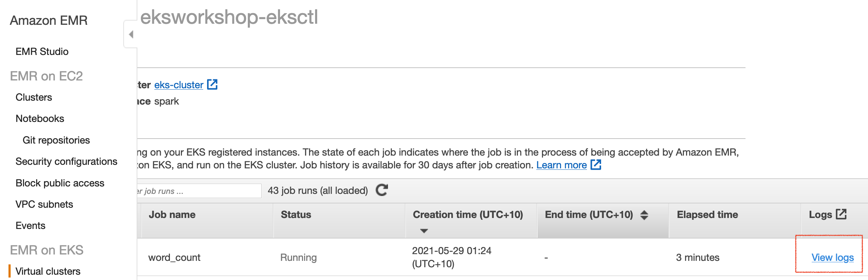
Task: Navigate to VPC subnets
Action: tap(44, 204)
